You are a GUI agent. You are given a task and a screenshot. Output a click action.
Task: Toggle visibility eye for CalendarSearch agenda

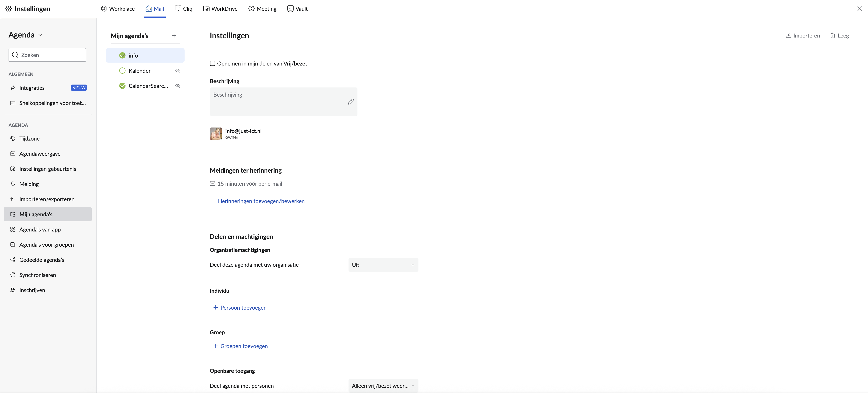coord(178,86)
